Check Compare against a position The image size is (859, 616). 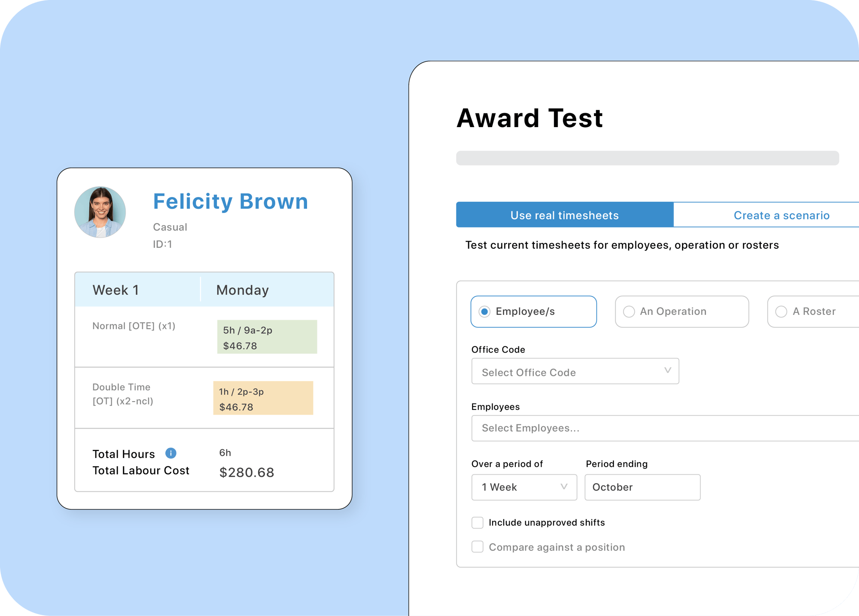[477, 547]
